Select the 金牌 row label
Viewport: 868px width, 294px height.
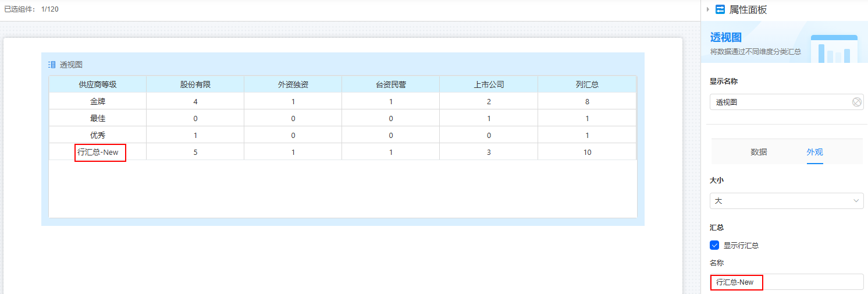(98, 101)
